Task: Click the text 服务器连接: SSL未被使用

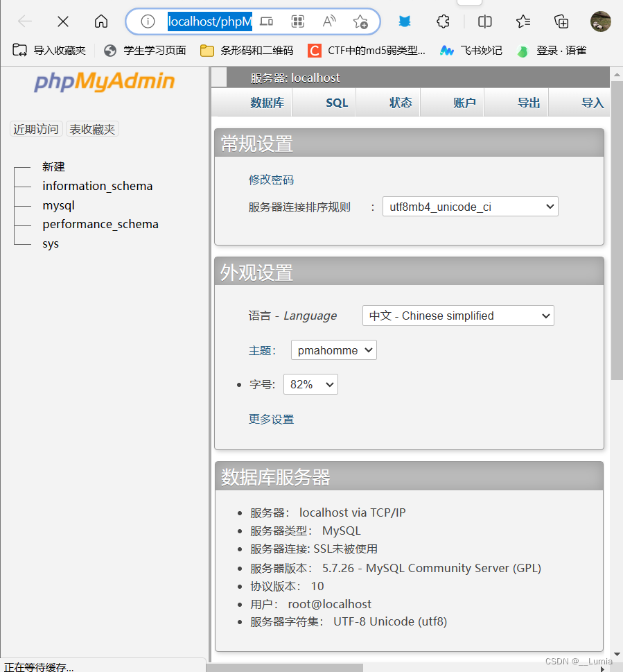Action: [314, 549]
